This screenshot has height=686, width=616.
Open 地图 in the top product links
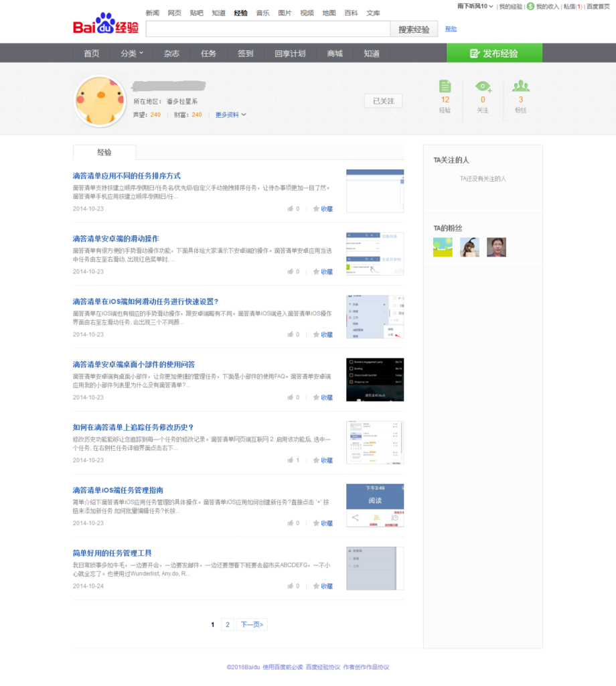[329, 13]
